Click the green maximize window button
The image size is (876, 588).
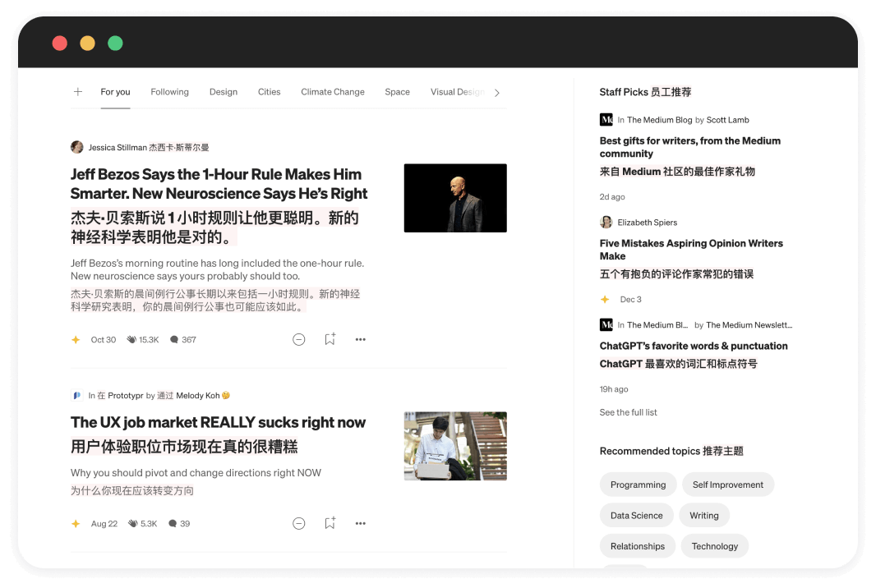[115, 43]
